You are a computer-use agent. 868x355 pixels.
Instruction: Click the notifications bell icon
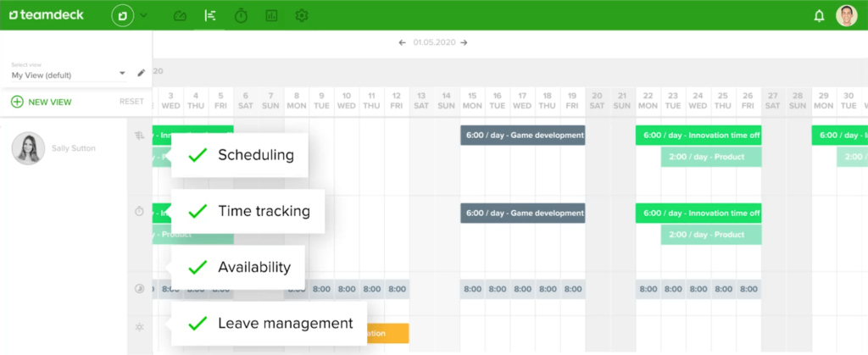pyautogui.click(x=819, y=15)
